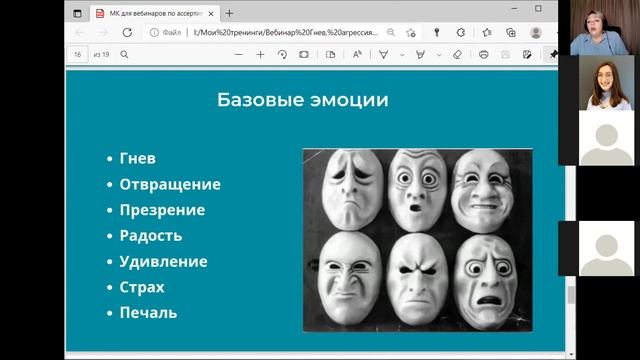640x360 pixels.
Task: Select the smiling long-haired participant video tile
Action: [x=607, y=83]
